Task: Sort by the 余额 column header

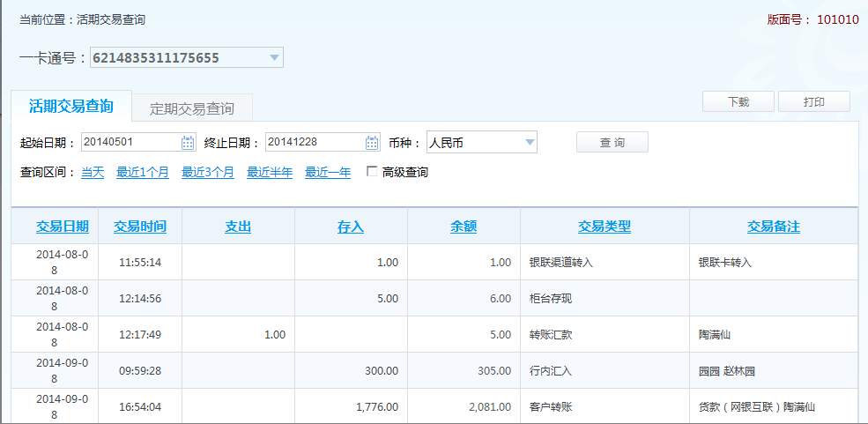Action: 464,227
